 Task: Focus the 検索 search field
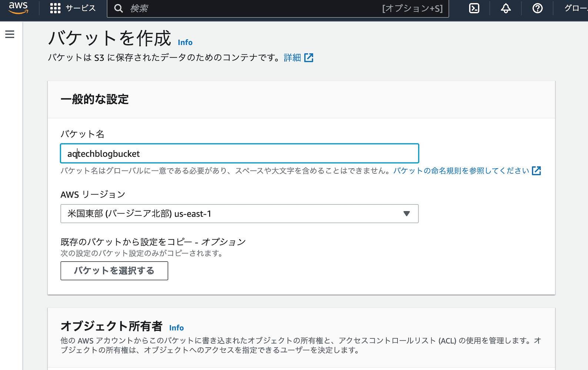[x=278, y=9]
